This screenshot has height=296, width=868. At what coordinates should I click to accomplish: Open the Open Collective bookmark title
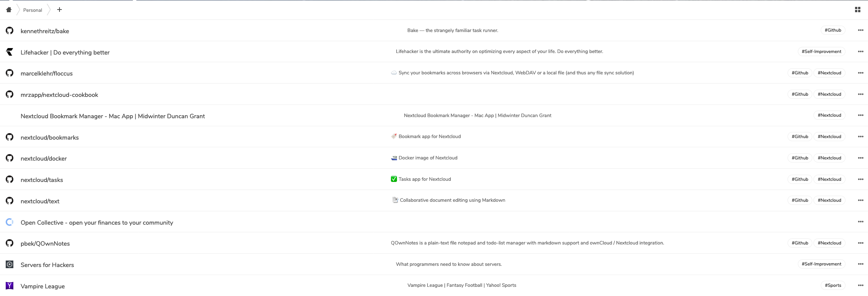click(x=97, y=223)
